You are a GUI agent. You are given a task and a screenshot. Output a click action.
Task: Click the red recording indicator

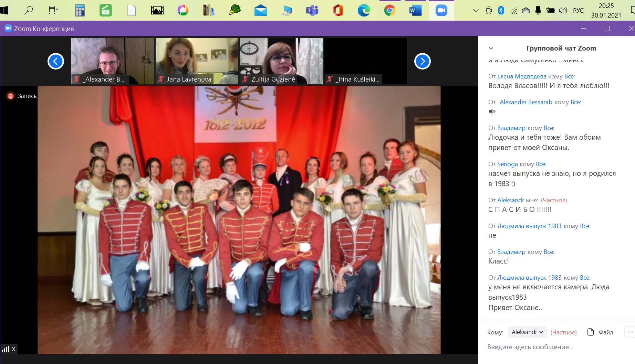click(11, 96)
